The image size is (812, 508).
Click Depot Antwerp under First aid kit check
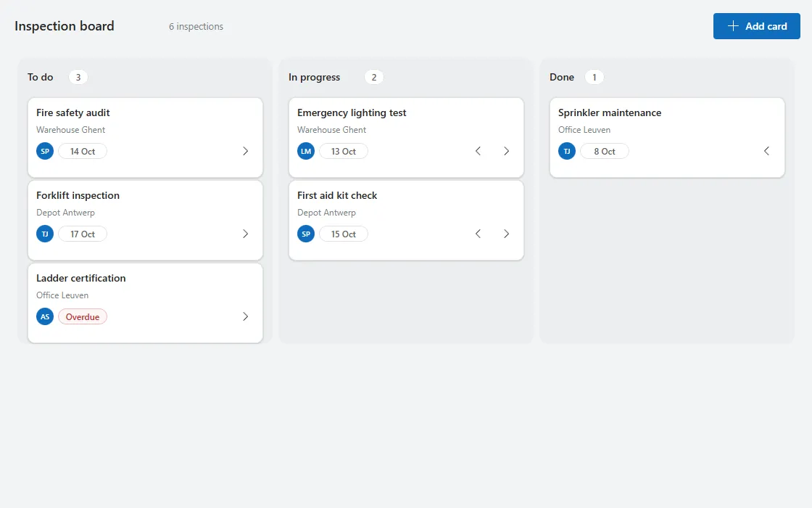point(326,213)
